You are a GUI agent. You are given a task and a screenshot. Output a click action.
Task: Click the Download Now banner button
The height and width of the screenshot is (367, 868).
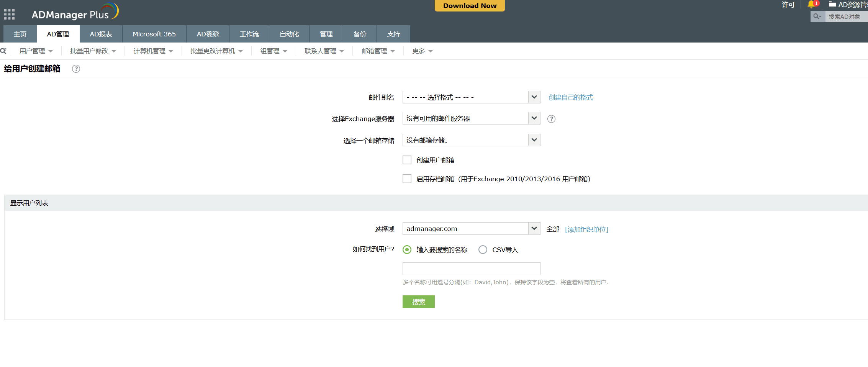tap(470, 6)
